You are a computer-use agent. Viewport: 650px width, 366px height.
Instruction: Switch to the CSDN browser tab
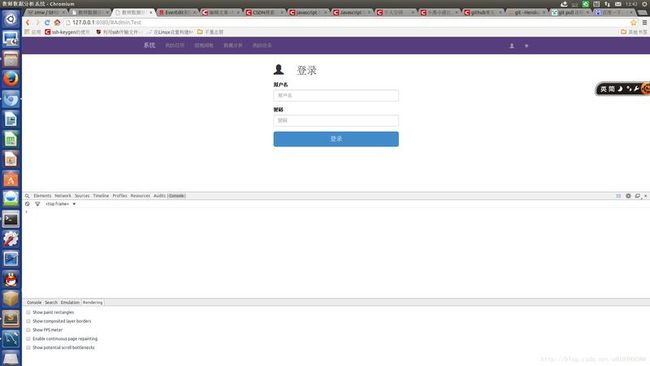pos(264,12)
